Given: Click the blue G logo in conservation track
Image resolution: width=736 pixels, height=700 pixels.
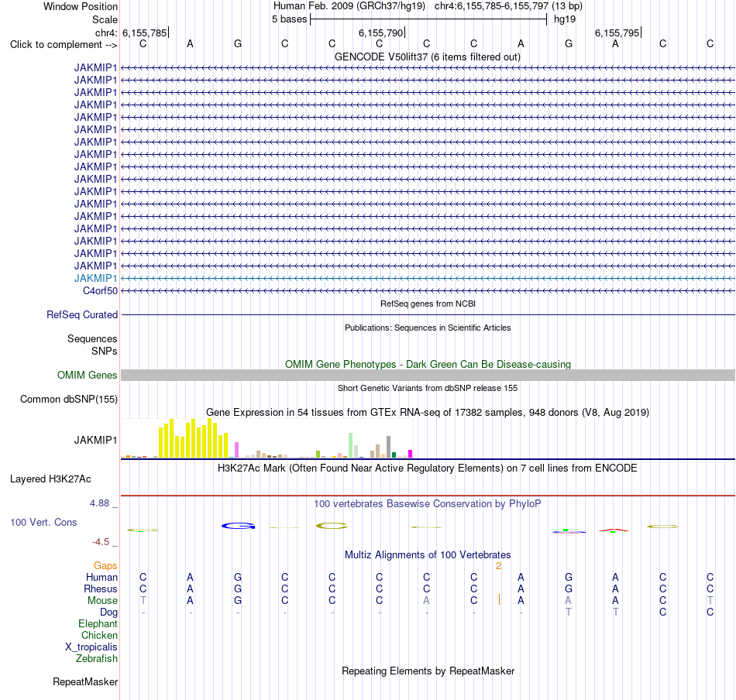Looking at the screenshot, I should [239, 526].
